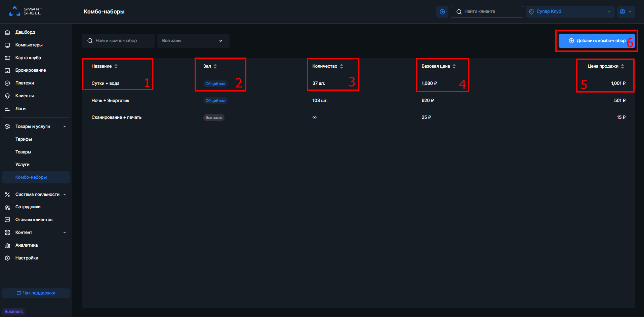The image size is (644, 317).
Task: Click the Бронирование calendar icon
Action: pos(7,70)
